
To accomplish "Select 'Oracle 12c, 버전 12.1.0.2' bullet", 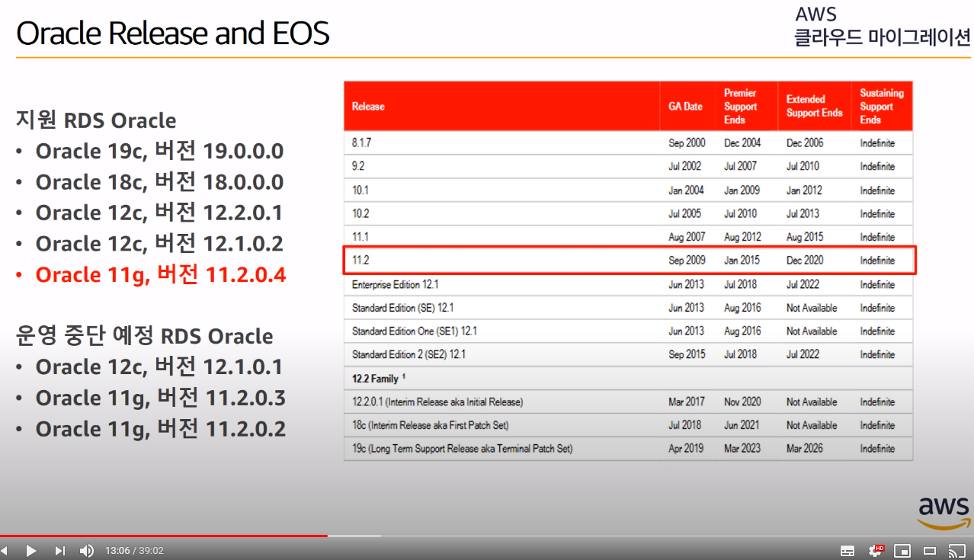I will coord(159,244).
